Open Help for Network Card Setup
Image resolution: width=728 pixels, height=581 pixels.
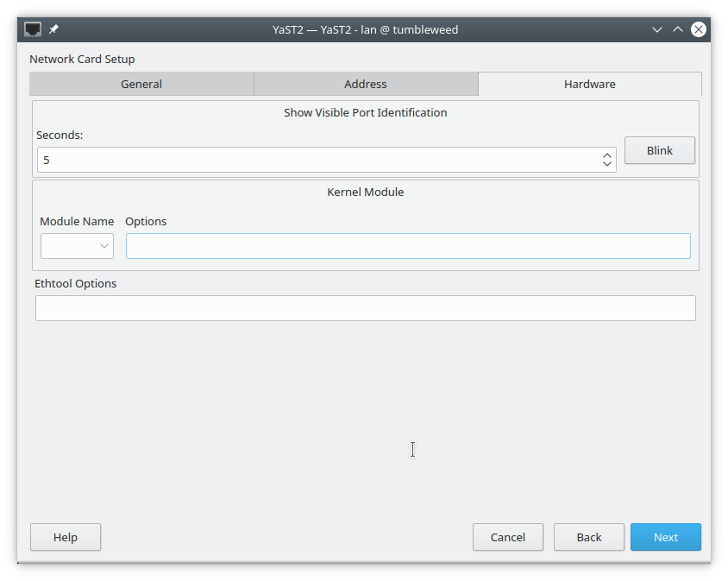point(66,537)
